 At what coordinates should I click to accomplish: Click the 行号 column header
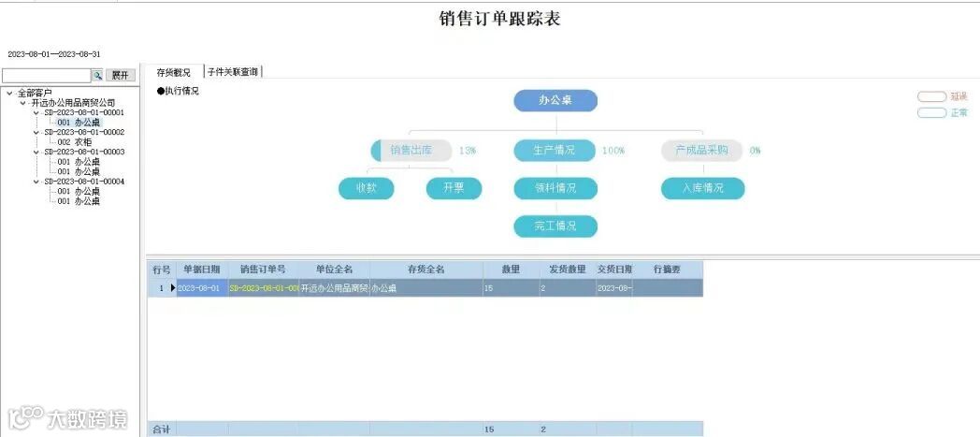click(162, 269)
